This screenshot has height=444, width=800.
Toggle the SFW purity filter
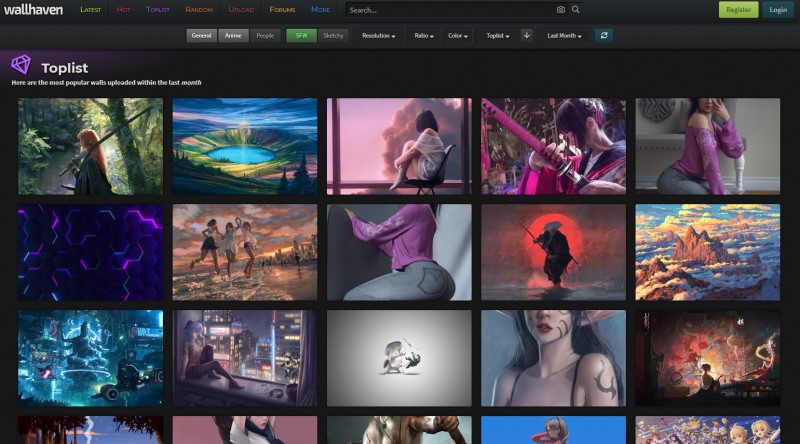[301, 35]
